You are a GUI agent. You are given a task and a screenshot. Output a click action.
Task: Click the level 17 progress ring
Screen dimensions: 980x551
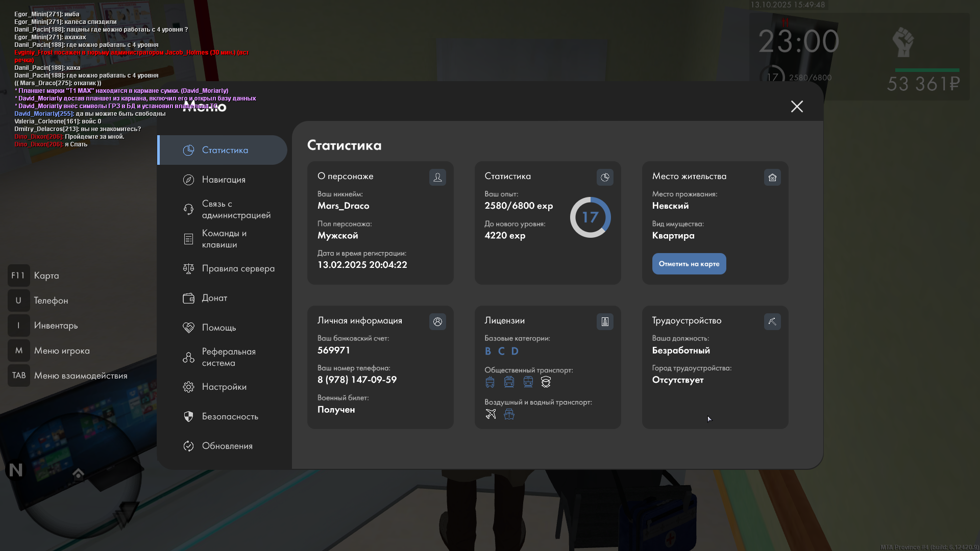[590, 217]
